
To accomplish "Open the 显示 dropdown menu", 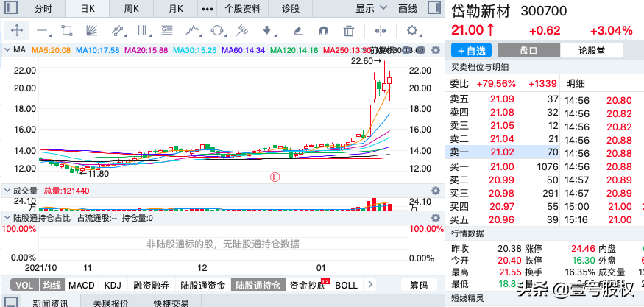I will [x=371, y=8].
